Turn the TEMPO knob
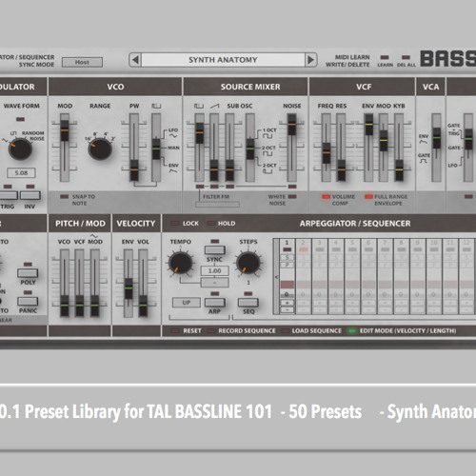476x476 pixels. coord(180,263)
